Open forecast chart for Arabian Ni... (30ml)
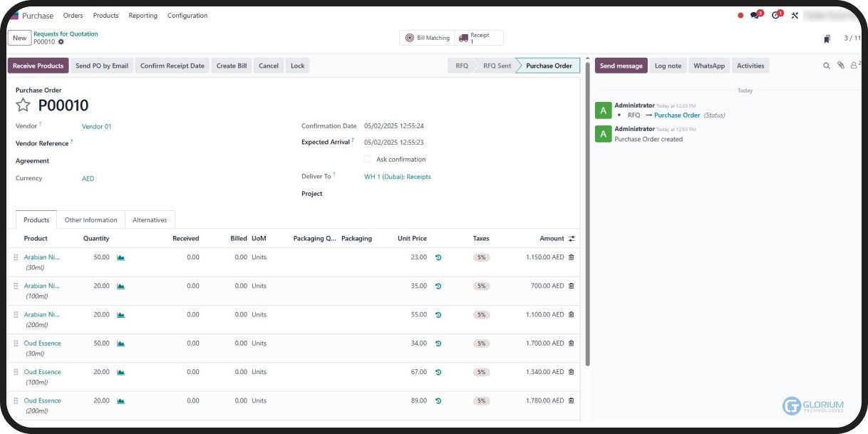The height and width of the screenshot is (434, 868). click(120, 257)
